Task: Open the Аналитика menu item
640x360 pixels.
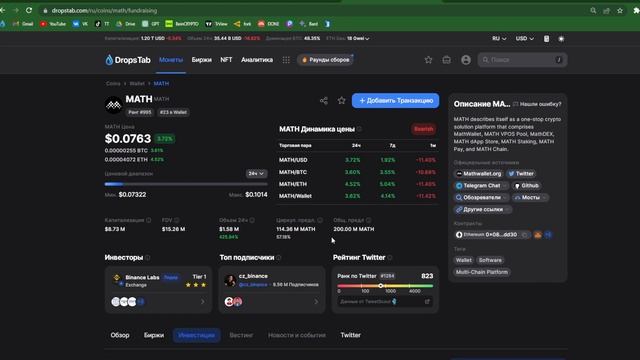Action: [257, 60]
